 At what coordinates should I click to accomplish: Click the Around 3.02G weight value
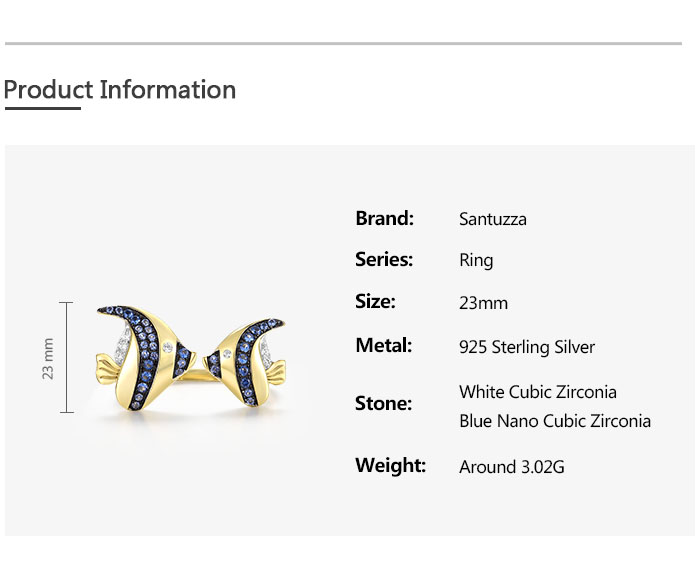pyautogui.click(x=512, y=467)
